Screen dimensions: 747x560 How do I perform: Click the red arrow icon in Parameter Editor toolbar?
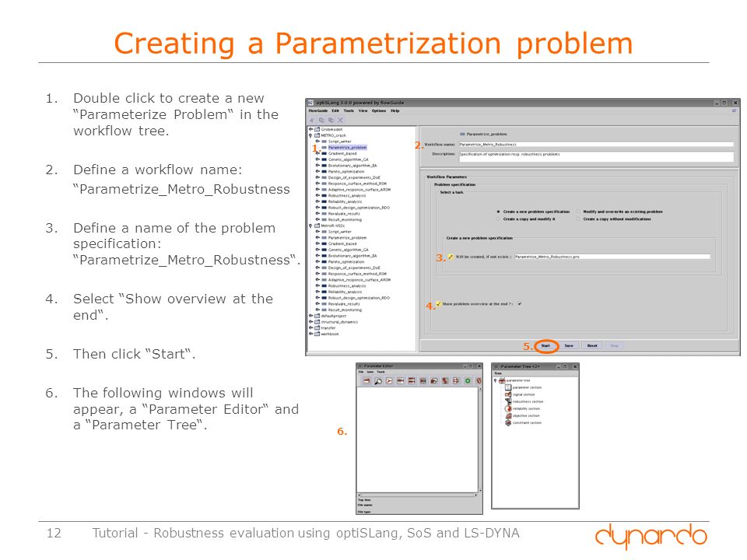389,381
